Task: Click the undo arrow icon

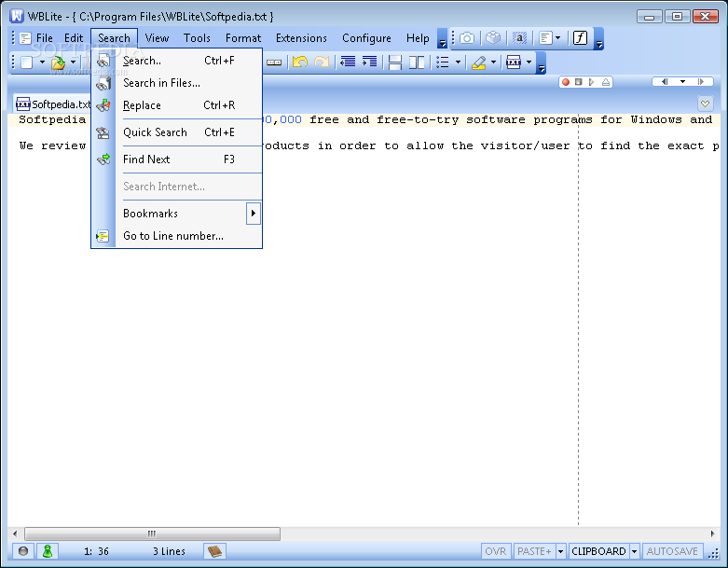Action: [300, 62]
